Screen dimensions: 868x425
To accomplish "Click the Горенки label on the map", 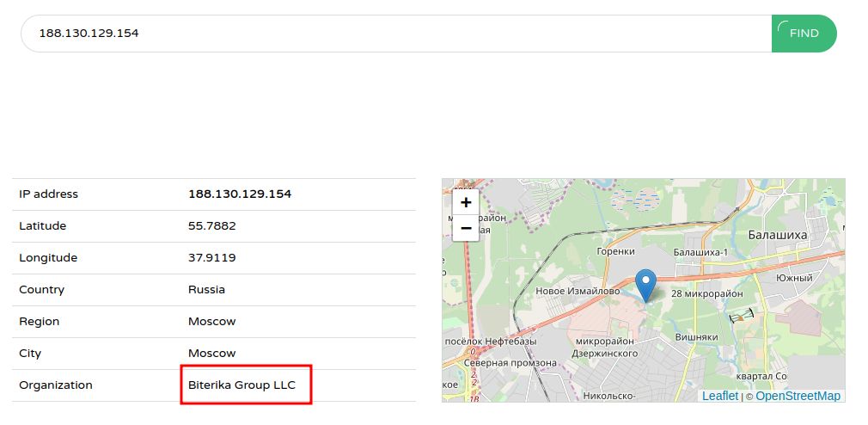I will point(615,251).
